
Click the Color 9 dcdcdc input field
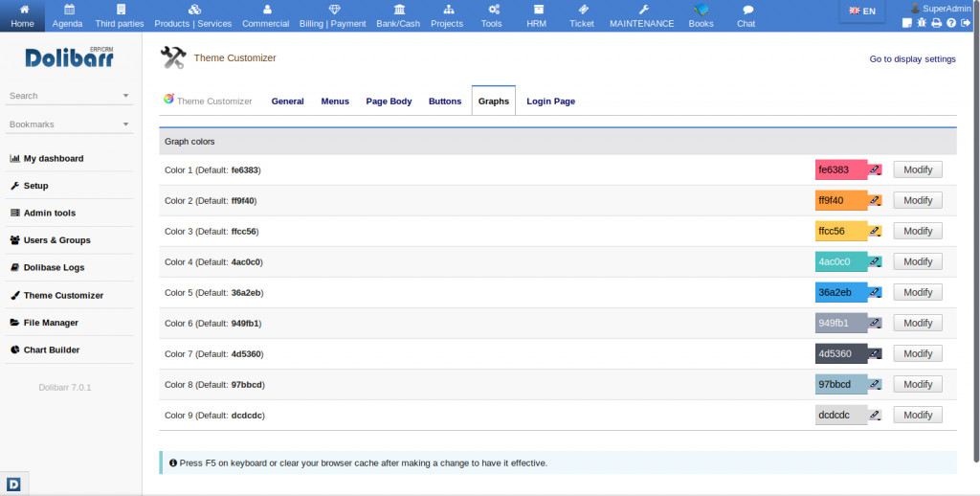tap(840, 415)
